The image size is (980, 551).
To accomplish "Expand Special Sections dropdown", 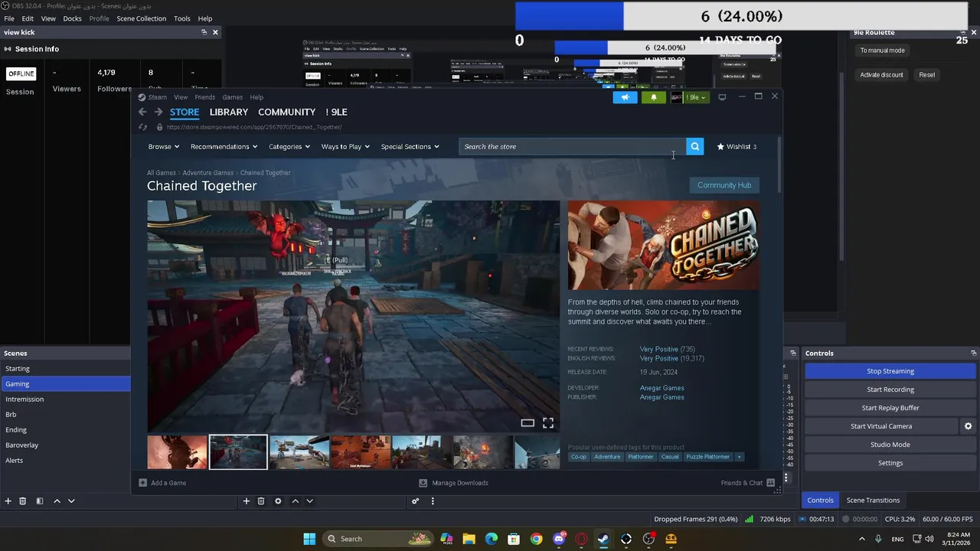I will (410, 146).
